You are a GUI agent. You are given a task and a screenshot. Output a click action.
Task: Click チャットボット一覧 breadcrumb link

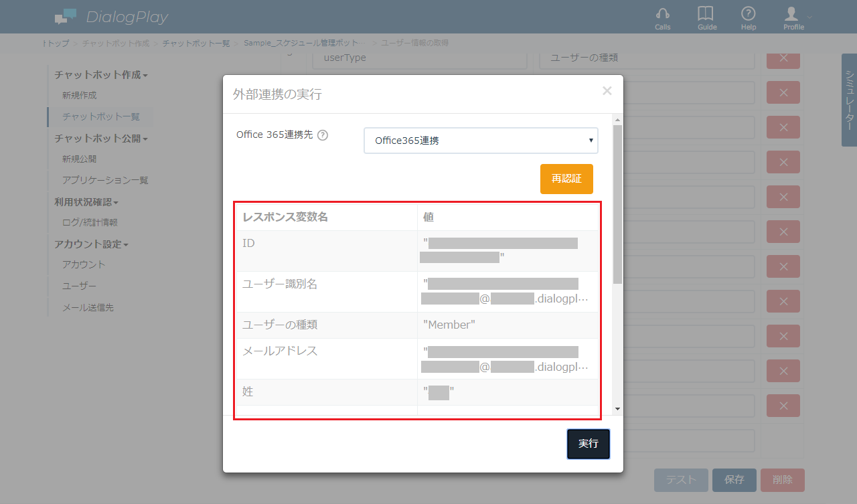(x=196, y=43)
